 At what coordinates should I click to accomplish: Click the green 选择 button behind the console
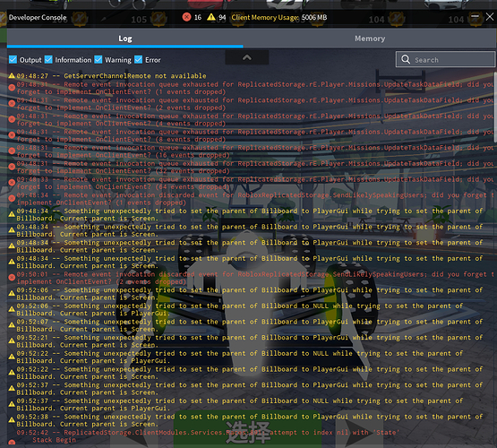click(x=247, y=429)
